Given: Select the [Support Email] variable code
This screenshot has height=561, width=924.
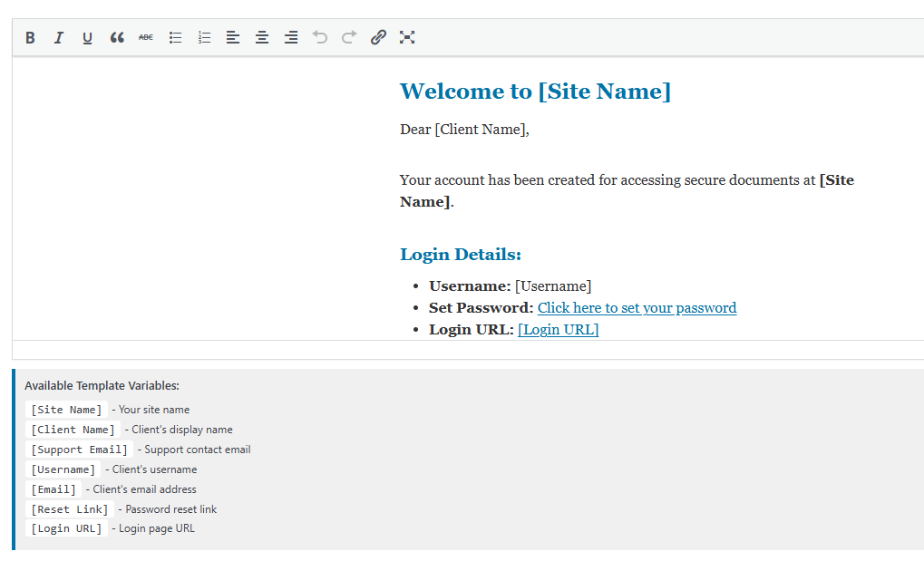Looking at the screenshot, I should coord(80,450).
